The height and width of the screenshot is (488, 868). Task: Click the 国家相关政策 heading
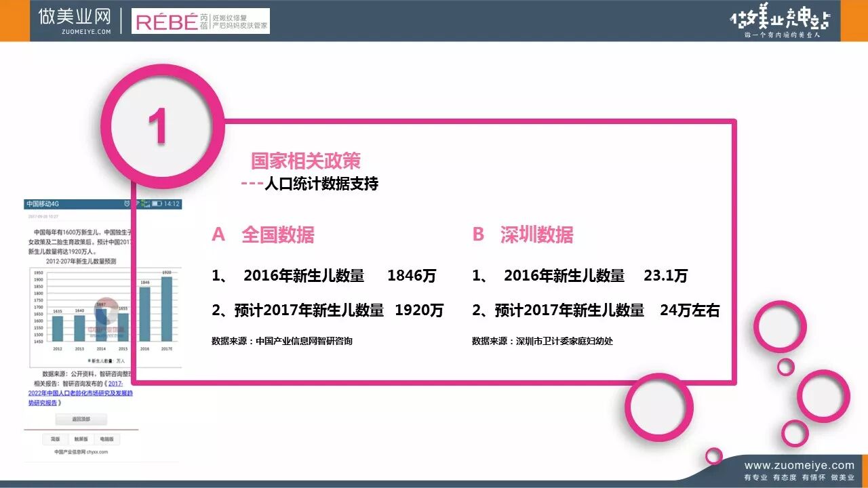[306, 161]
